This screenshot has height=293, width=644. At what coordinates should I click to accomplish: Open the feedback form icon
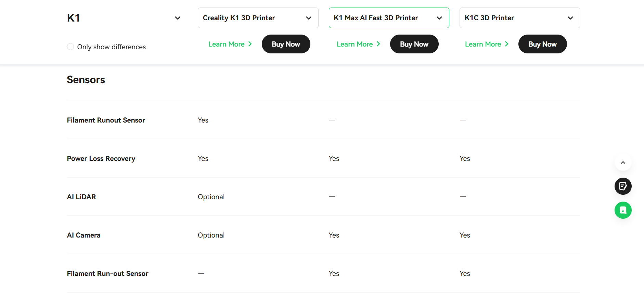623,186
